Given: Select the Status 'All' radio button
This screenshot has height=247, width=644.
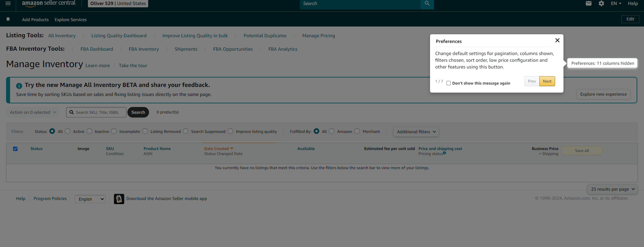Looking at the screenshot, I should (52, 131).
